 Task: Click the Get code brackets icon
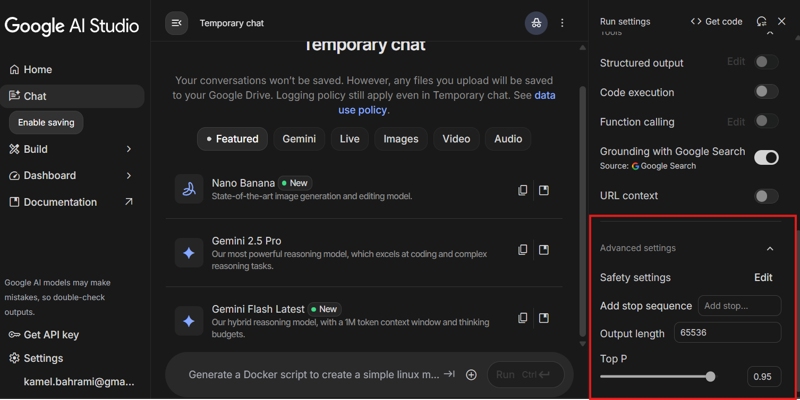(696, 21)
